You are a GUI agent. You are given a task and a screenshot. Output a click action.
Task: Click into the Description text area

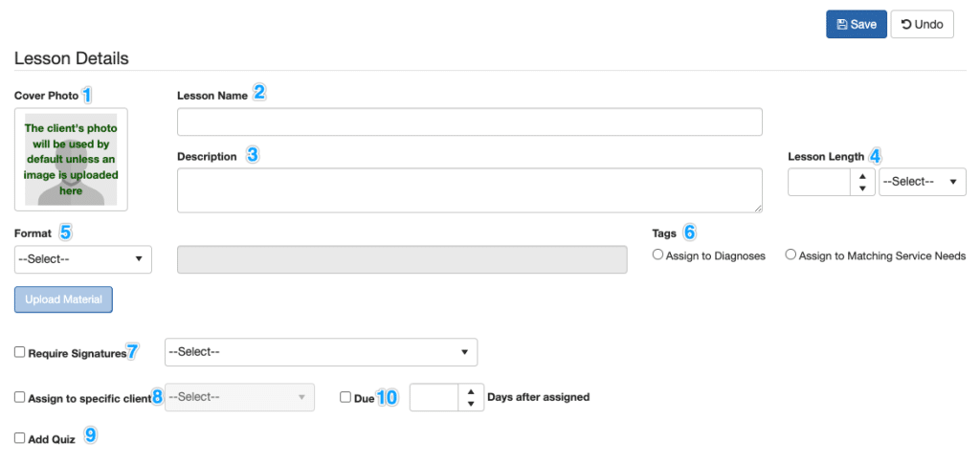click(x=469, y=189)
